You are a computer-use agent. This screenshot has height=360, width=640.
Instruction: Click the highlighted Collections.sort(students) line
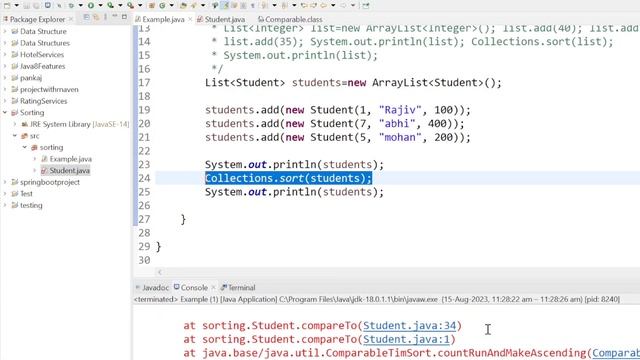(x=288, y=178)
